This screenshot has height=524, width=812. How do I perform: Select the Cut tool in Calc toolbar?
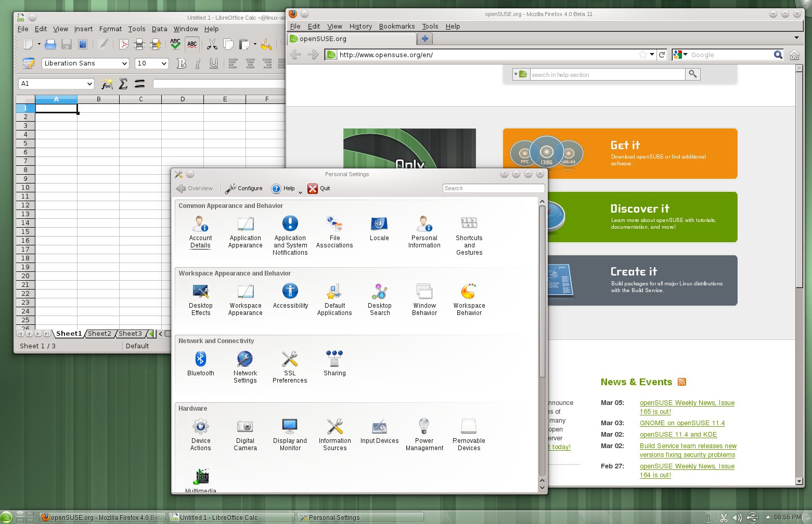212,44
